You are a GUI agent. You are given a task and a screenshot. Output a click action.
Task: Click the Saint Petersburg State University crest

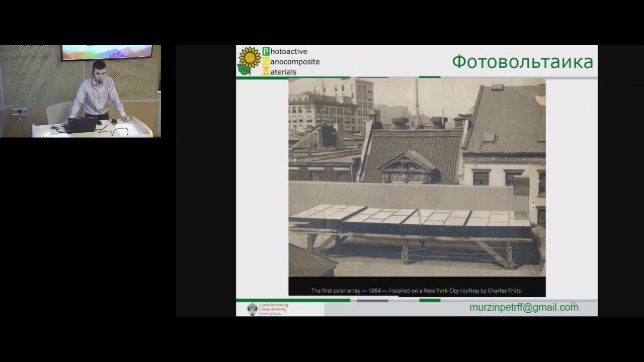253,309
